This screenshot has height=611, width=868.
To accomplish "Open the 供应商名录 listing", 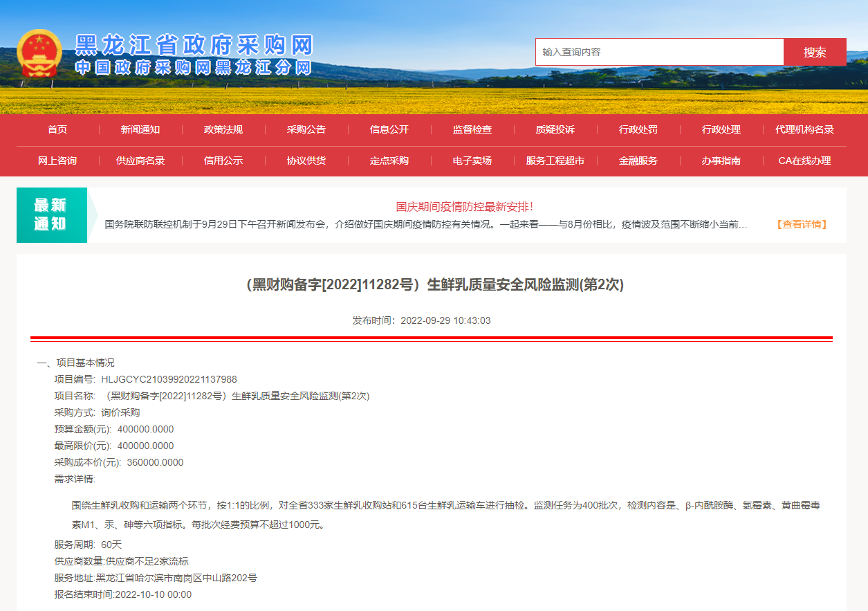I will (x=140, y=161).
